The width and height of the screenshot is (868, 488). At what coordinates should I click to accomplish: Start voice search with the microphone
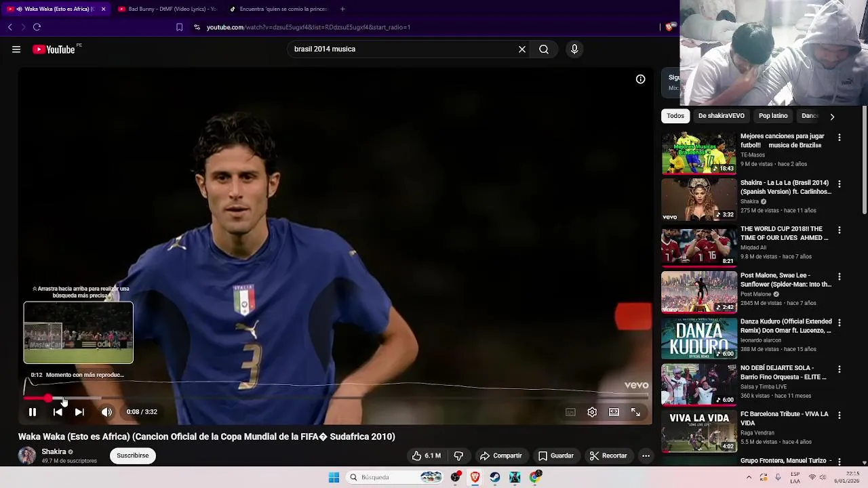[x=574, y=49]
